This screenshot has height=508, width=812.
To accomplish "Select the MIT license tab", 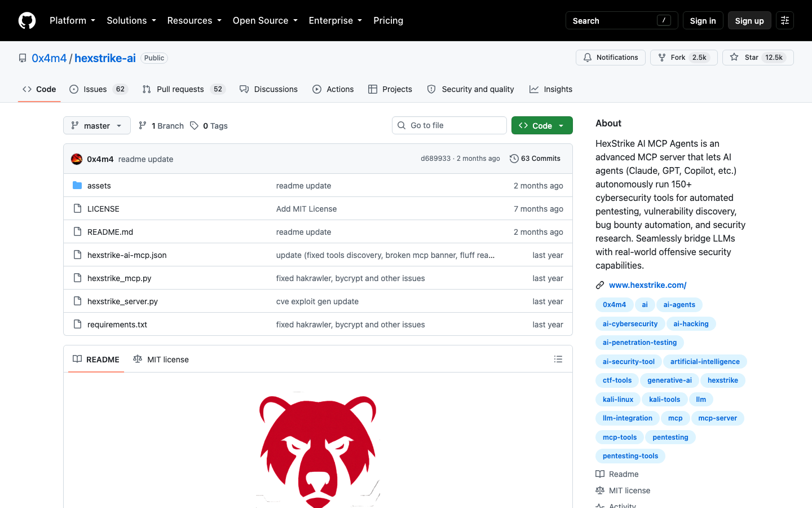I will pos(161,359).
